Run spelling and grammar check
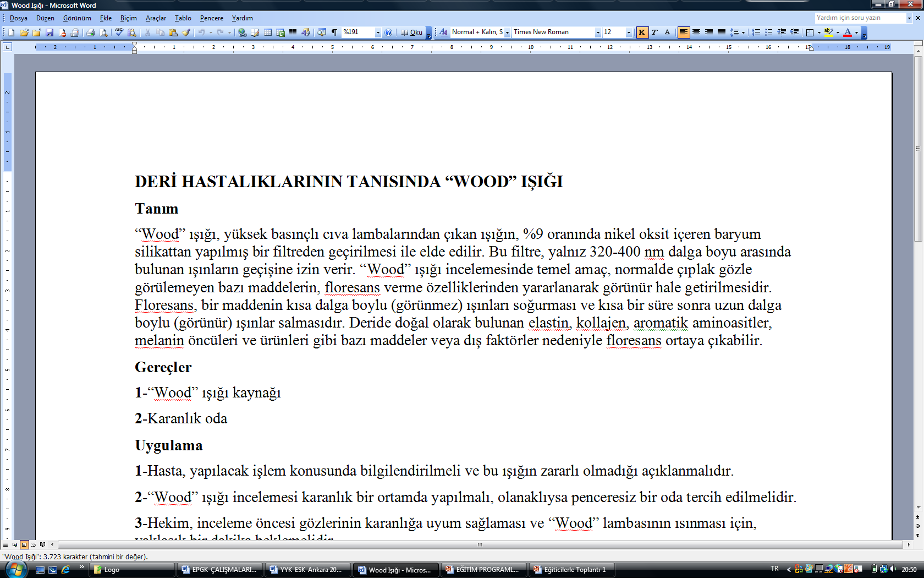The image size is (924, 578). coord(119,32)
